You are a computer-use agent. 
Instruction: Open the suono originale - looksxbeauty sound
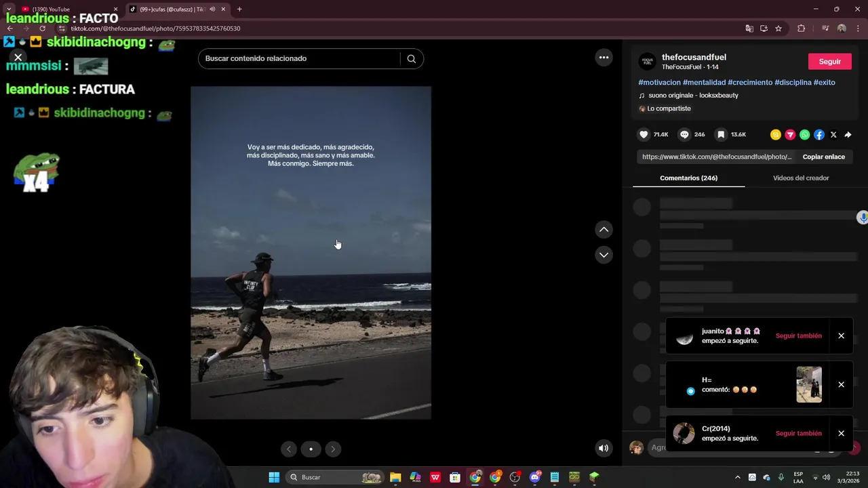click(693, 96)
